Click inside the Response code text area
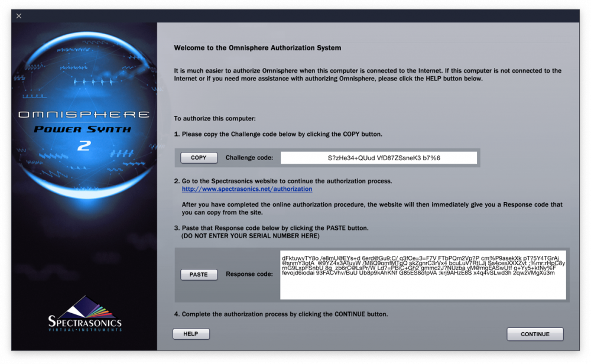 click(x=423, y=275)
